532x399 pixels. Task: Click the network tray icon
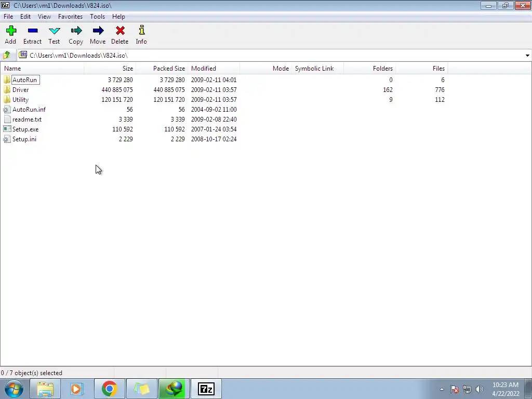click(x=467, y=389)
